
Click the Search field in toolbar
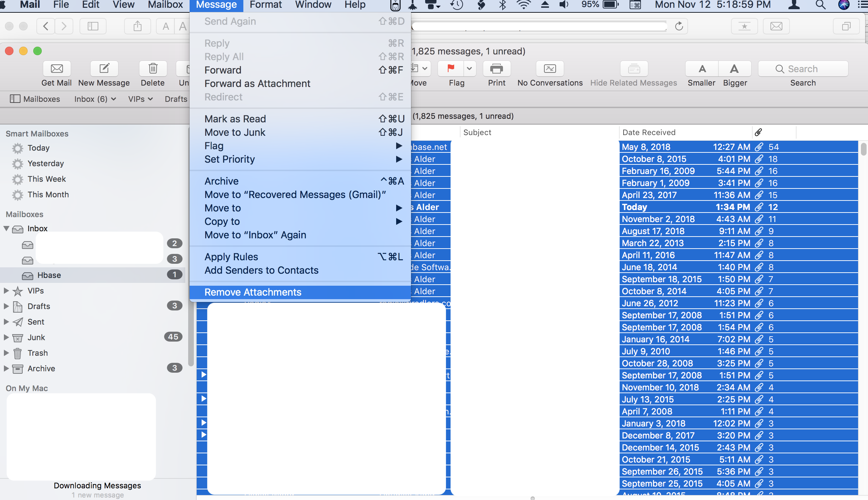click(803, 69)
